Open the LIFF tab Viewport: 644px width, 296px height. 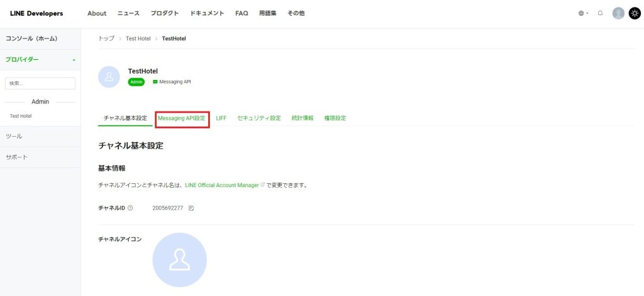(221, 118)
